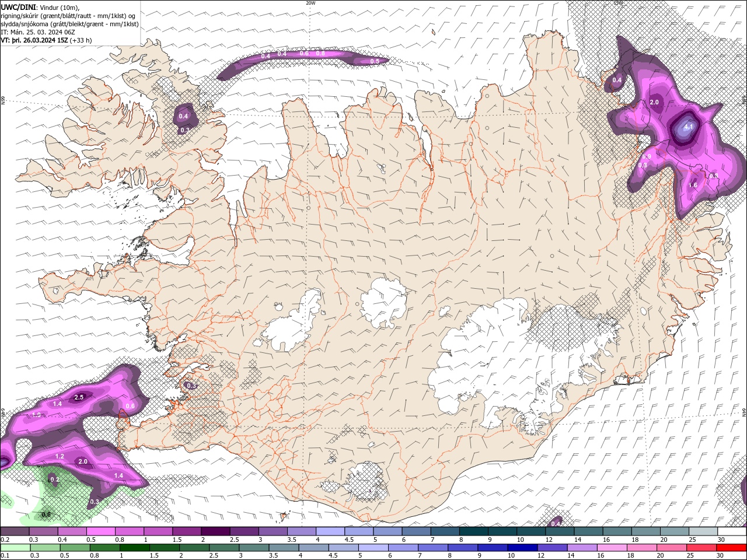Click the 2.5 value southwest of Reykjanes

click(79, 397)
